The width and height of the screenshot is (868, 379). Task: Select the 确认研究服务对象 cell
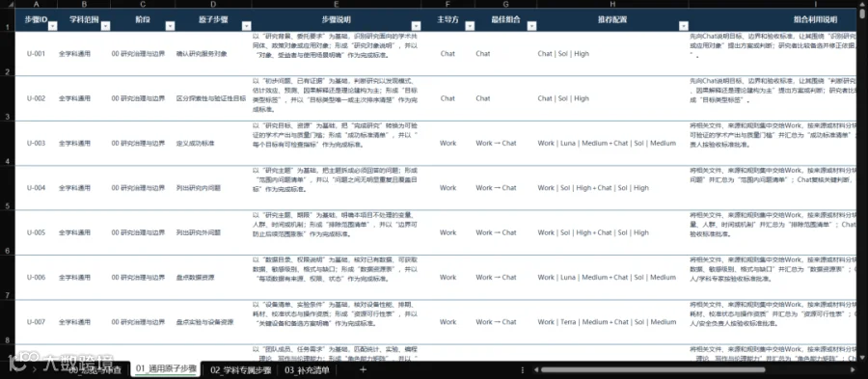[x=213, y=54]
